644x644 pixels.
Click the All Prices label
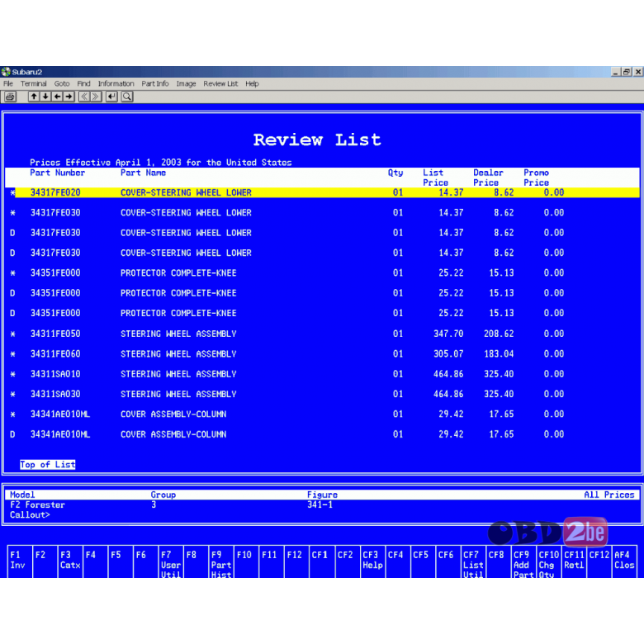(609, 495)
